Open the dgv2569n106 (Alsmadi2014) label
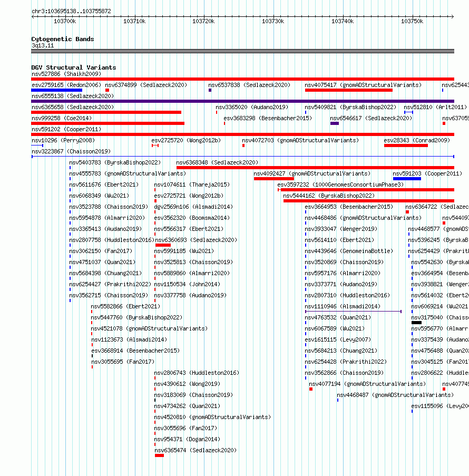 point(193,207)
